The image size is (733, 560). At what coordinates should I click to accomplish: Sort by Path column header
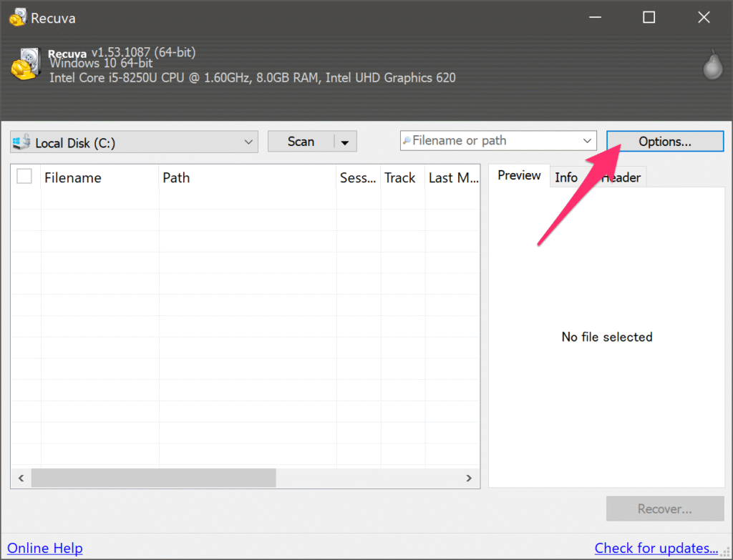click(x=247, y=177)
